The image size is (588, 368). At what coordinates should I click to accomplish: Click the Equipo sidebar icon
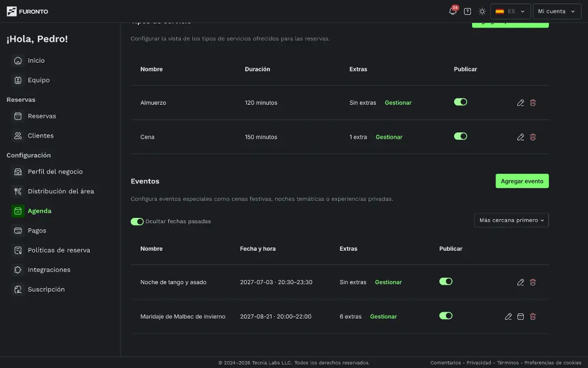(18, 80)
